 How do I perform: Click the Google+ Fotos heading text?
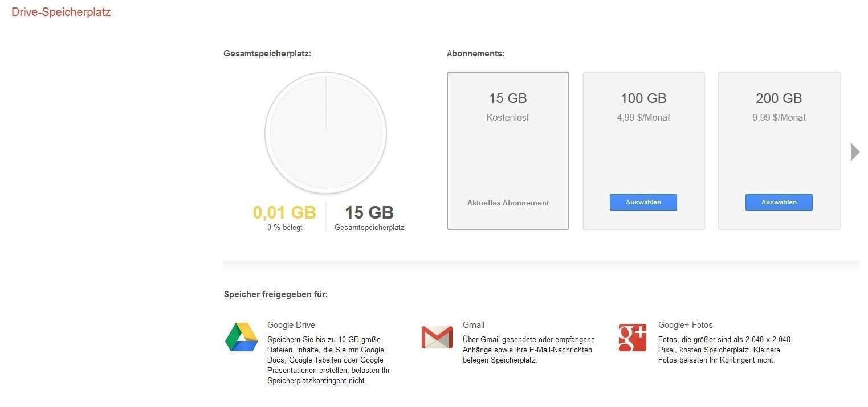686,325
